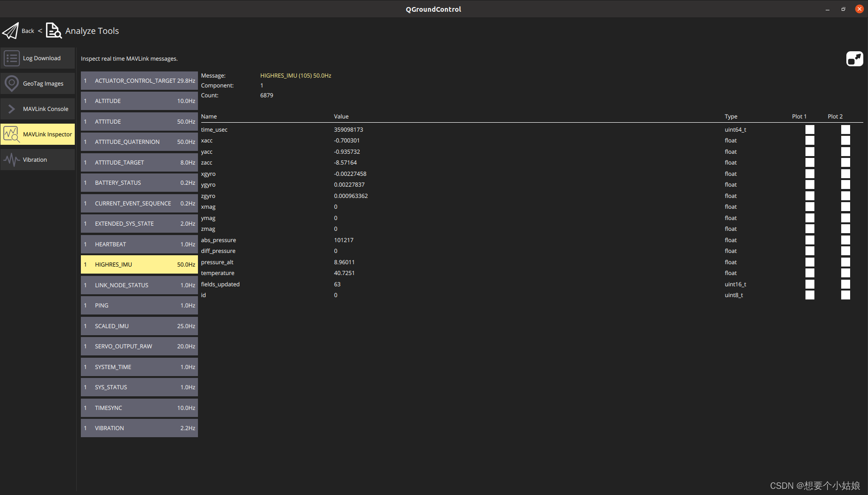This screenshot has width=868, height=495.
Task: Select VIBRATION message
Action: (139, 428)
